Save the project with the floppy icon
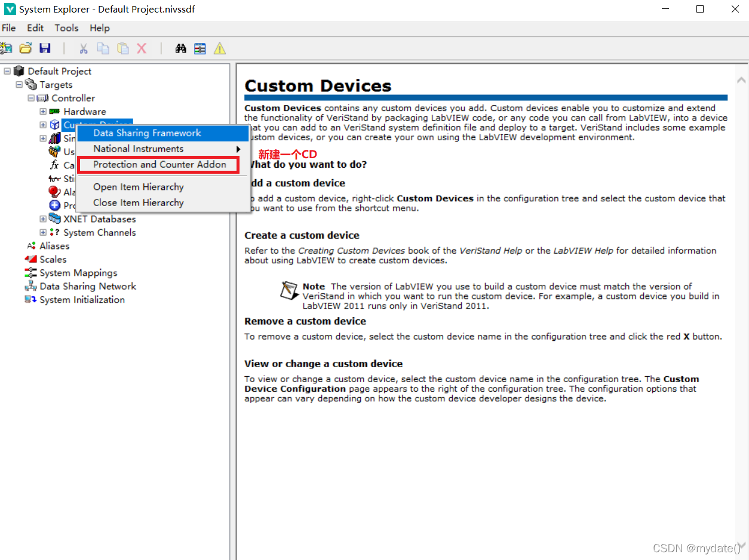The height and width of the screenshot is (560, 749). 45,48
